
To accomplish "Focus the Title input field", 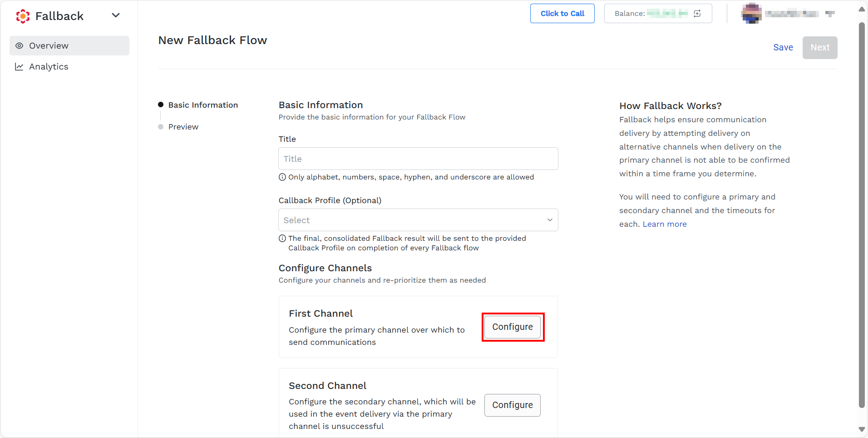I will [418, 159].
